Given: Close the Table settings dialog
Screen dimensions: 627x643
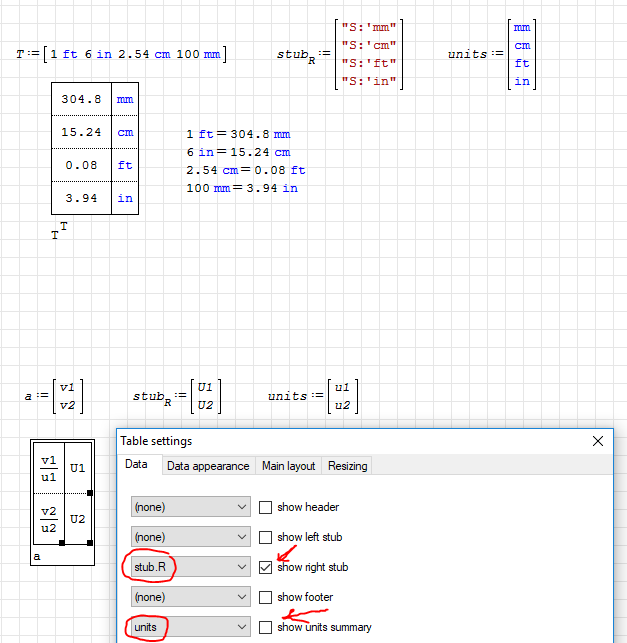Looking at the screenshot, I should [x=598, y=441].
